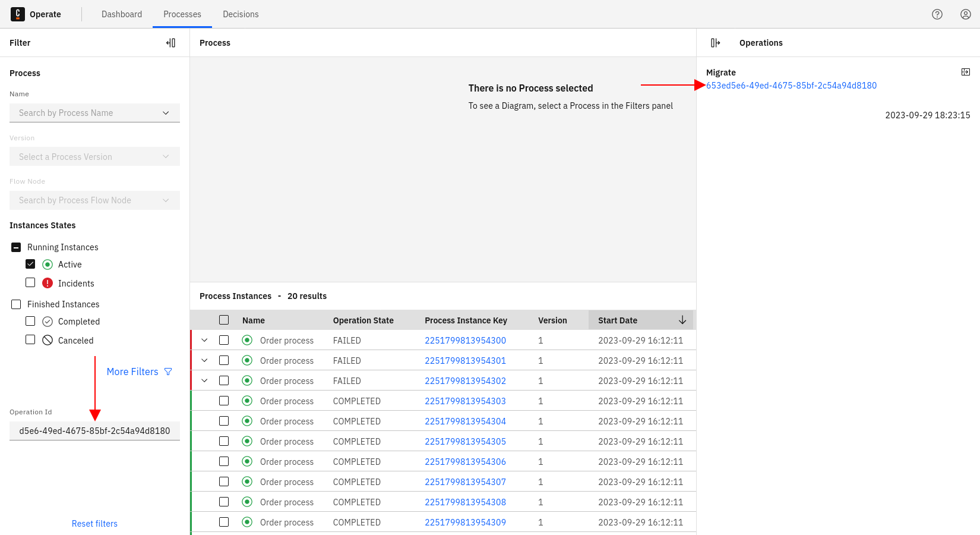Open the help icon in top bar
Viewport: 980px width, 535px height.
(937, 14)
